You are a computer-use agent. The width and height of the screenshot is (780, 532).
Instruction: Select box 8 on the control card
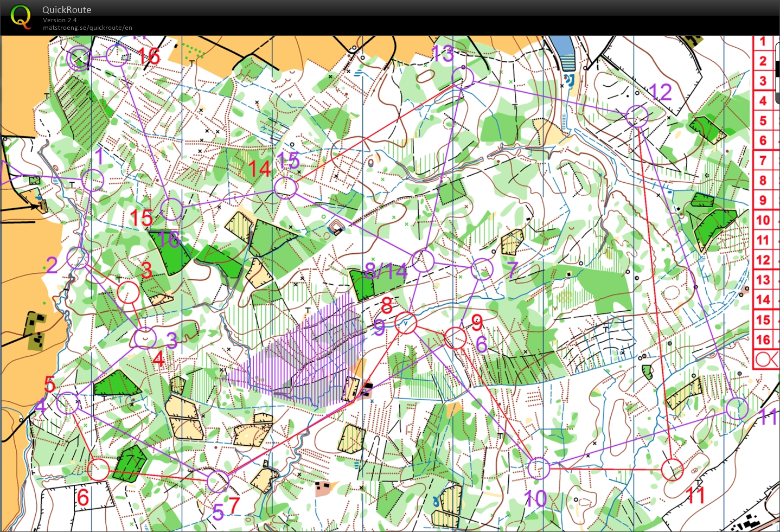coord(763,181)
